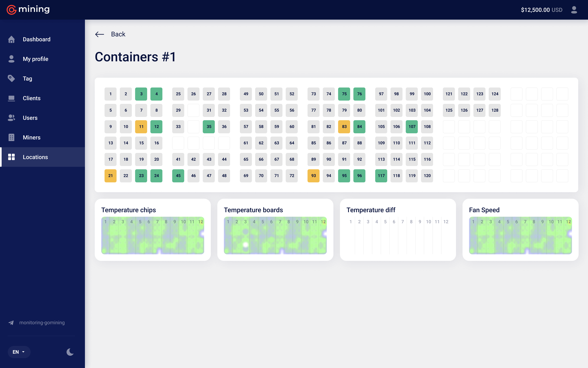Click the Temperature boards title
This screenshot has width=588, height=368.
(x=253, y=210)
